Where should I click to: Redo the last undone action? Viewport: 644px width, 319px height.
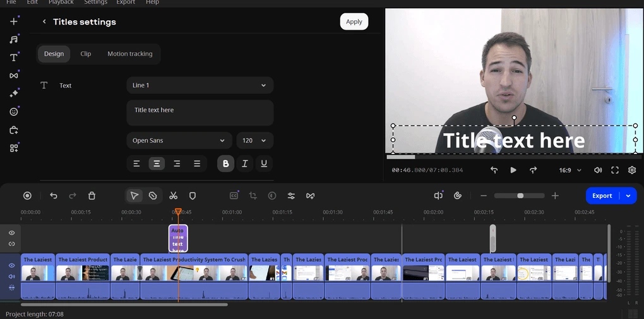click(72, 196)
